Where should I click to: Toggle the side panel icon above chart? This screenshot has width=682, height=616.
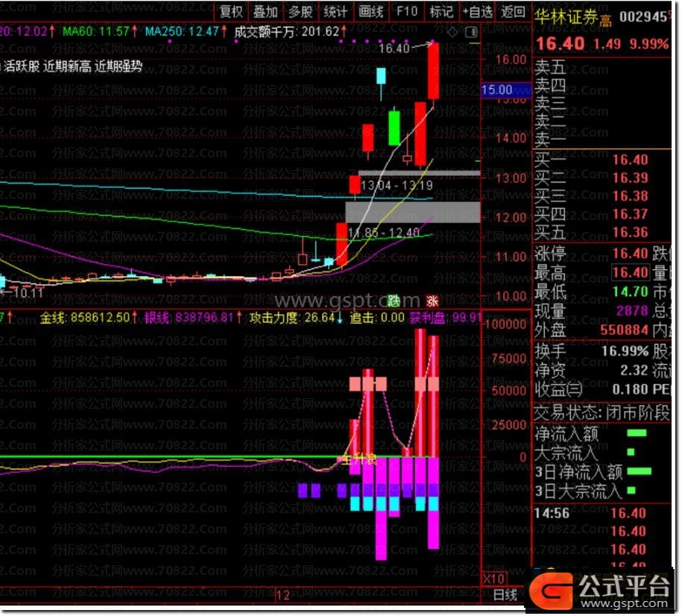click(x=470, y=32)
